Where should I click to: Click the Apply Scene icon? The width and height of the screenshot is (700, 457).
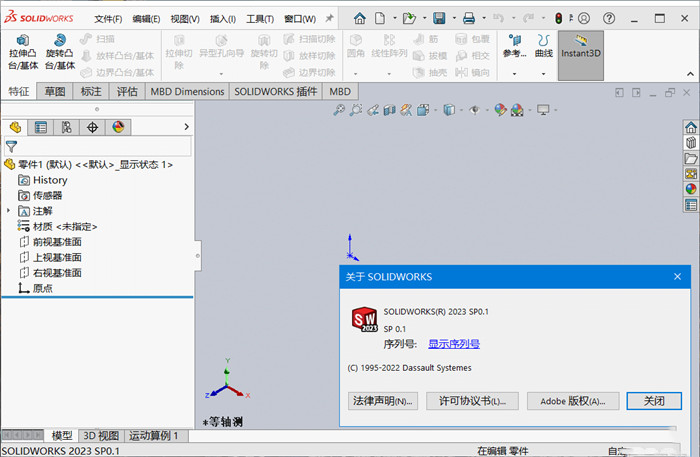click(517, 110)
